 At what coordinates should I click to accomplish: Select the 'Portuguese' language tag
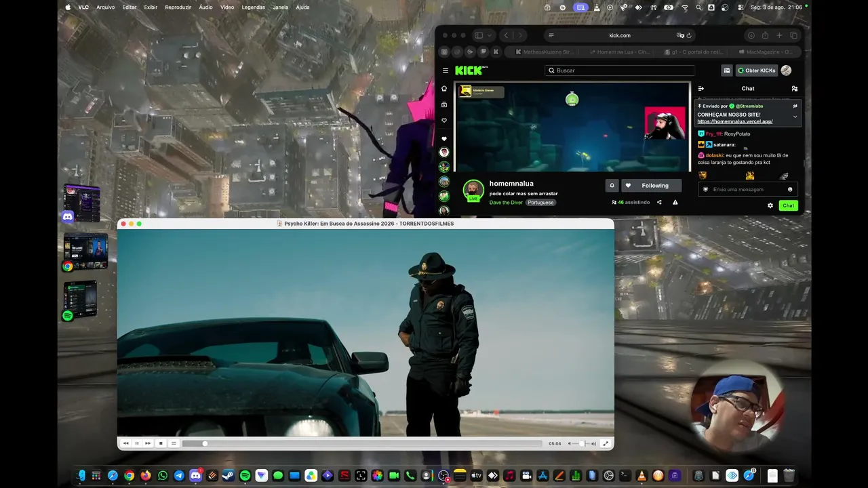(541, 203)
